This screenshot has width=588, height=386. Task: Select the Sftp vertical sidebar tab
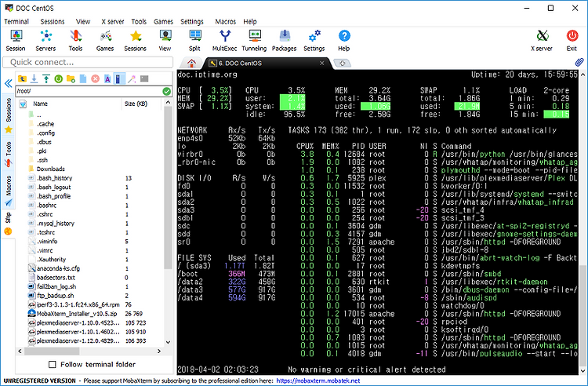(x=9, y=224)
